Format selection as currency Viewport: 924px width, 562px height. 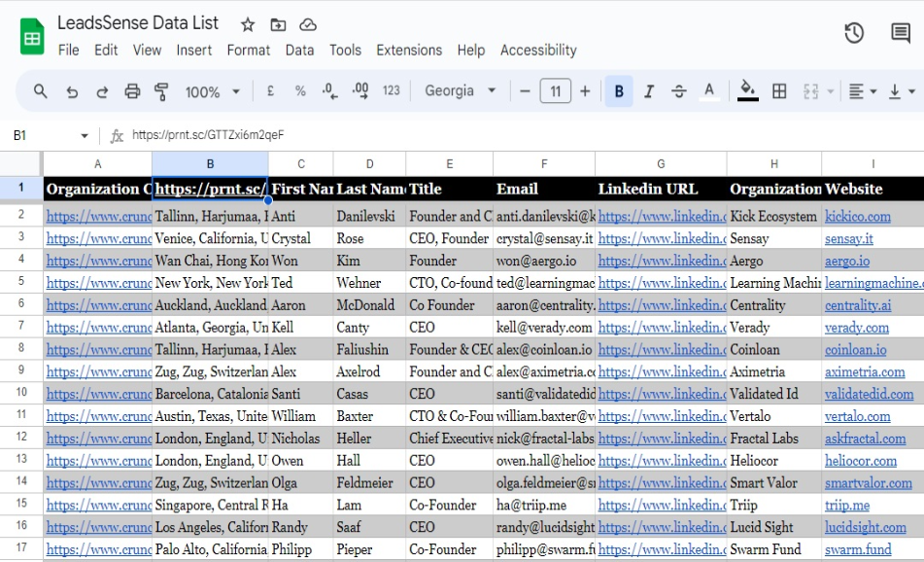pos(272,91)
